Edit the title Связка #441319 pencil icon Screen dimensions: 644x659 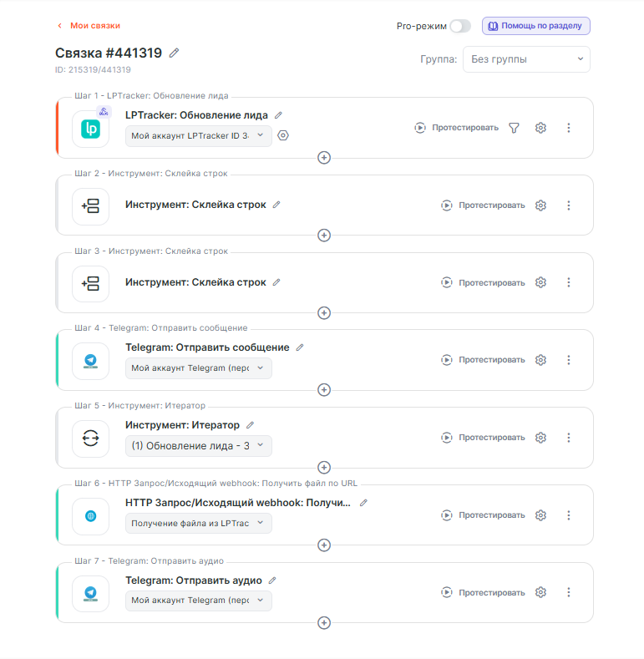(174, 53)
